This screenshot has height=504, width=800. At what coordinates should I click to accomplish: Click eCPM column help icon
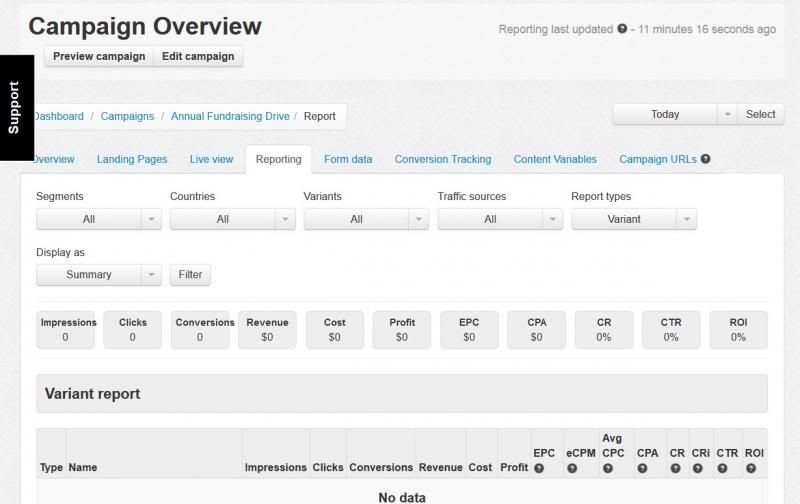coord(571,468)
